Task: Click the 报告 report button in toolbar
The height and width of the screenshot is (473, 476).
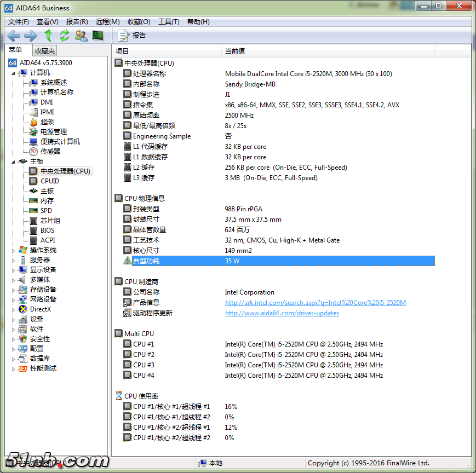Action: (133, 36)
